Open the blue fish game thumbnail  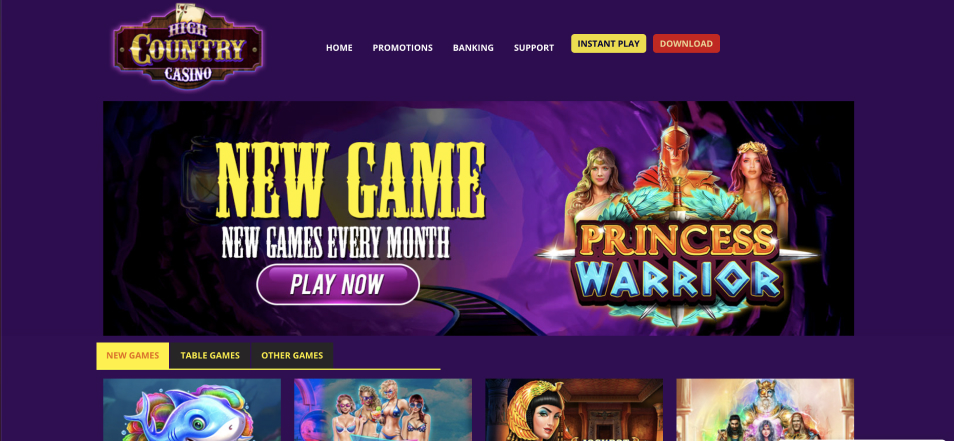pos(192,410)
